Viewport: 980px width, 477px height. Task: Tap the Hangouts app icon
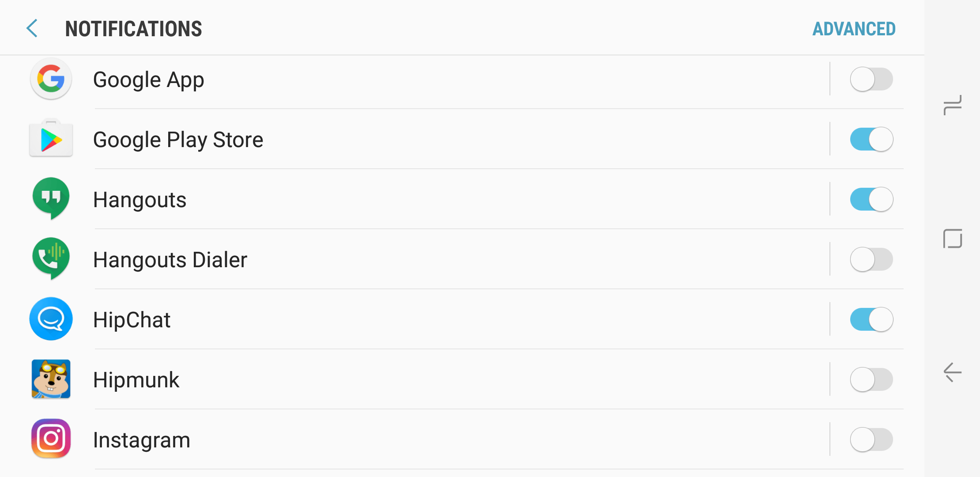click(x=51, y=199)
